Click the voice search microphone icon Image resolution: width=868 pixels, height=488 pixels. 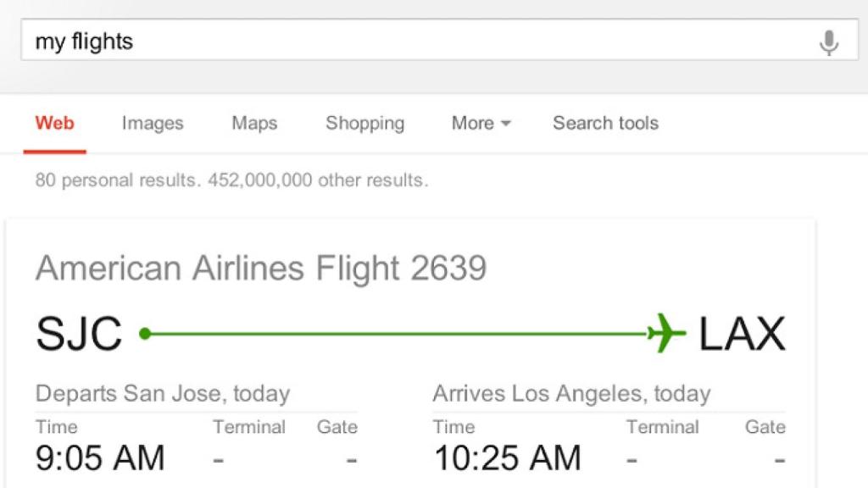829,41
